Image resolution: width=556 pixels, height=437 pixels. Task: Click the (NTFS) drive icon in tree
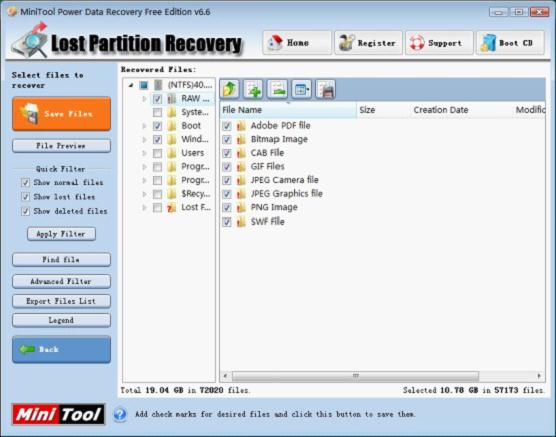158,85
